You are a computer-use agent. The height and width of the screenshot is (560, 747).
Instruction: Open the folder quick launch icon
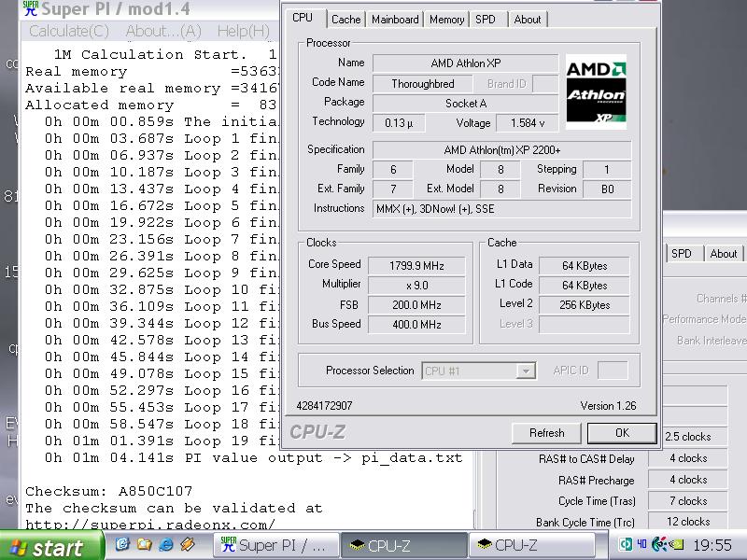145,544
